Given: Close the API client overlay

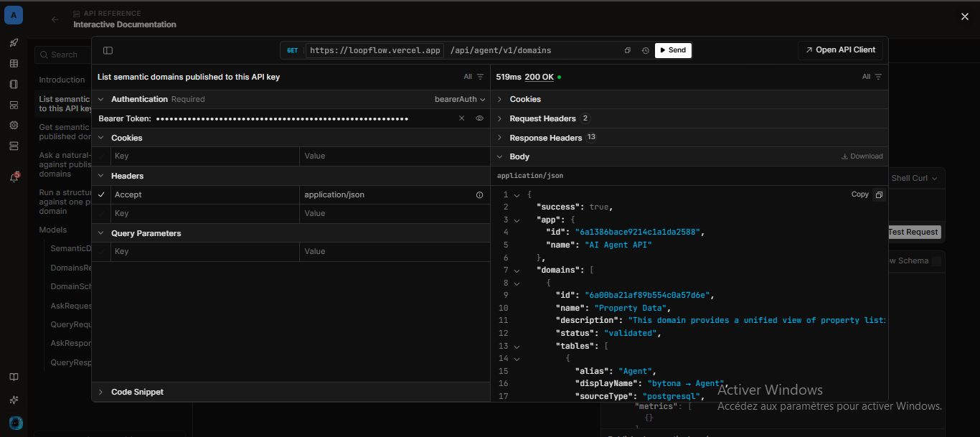Looking at the screenshot, I should [965, 17].
